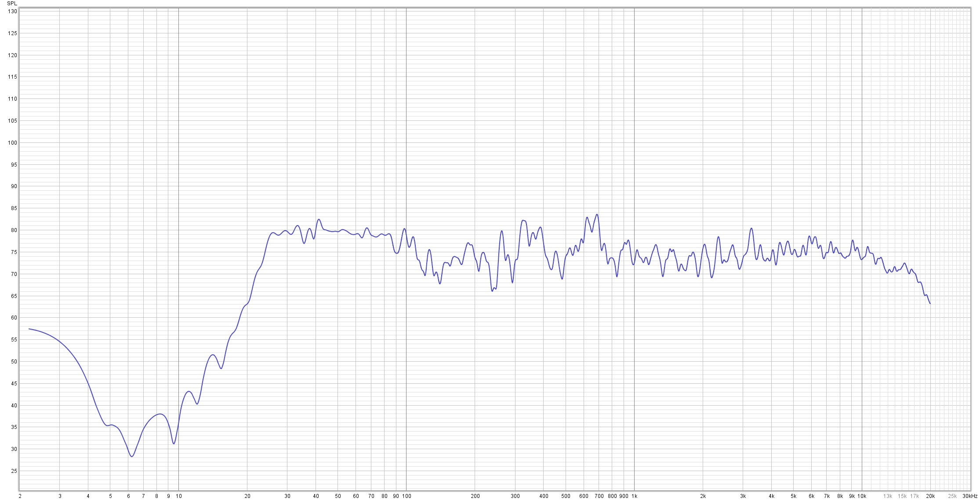Click the 100 dB y-axis label
The image size is (980, 501).
(x=12, y=143)
